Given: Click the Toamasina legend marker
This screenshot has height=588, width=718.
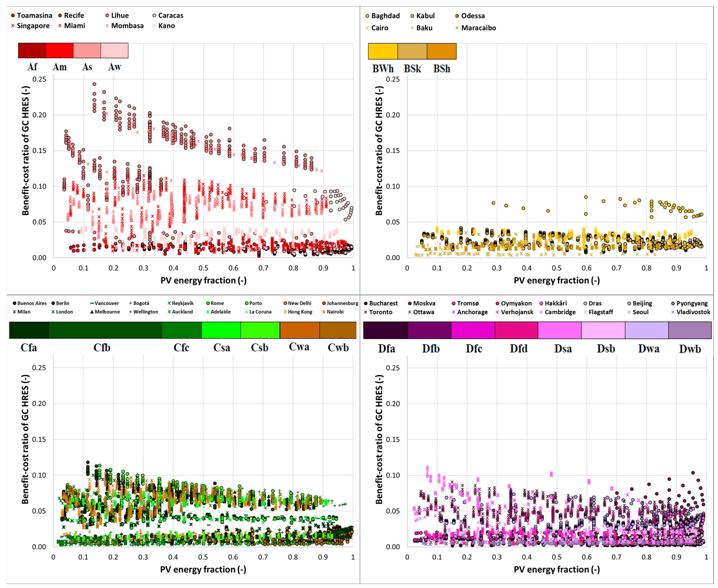Looking at the screenshot, I should (13, 16).
